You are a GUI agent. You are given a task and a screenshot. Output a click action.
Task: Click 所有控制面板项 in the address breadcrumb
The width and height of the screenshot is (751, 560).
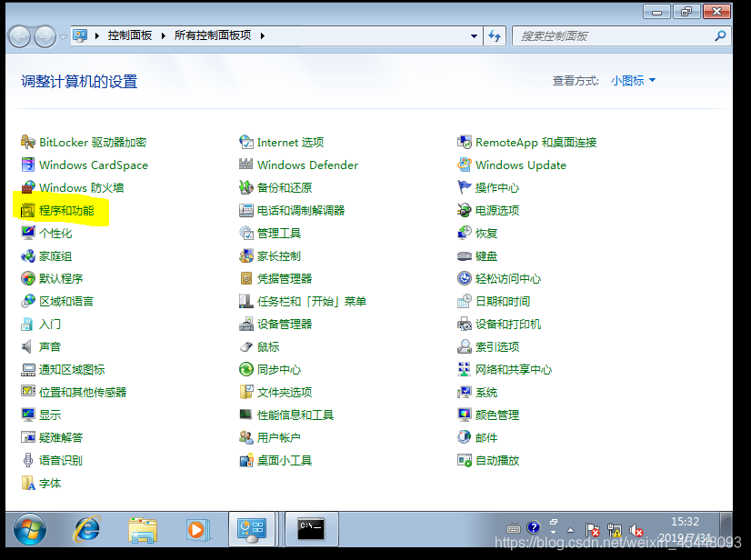[213, 35]
